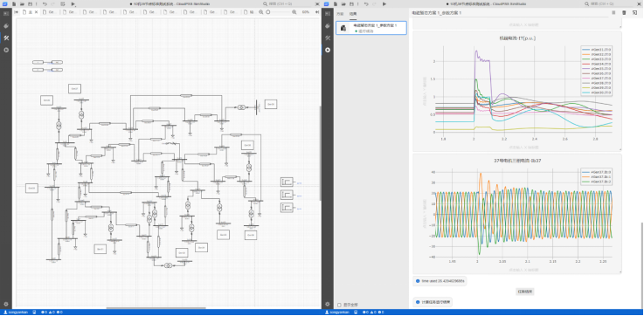Zoom out the diagram canvas with magnifier minus
The width and height of the screenshot is (644, 316).
click(261, 12)
